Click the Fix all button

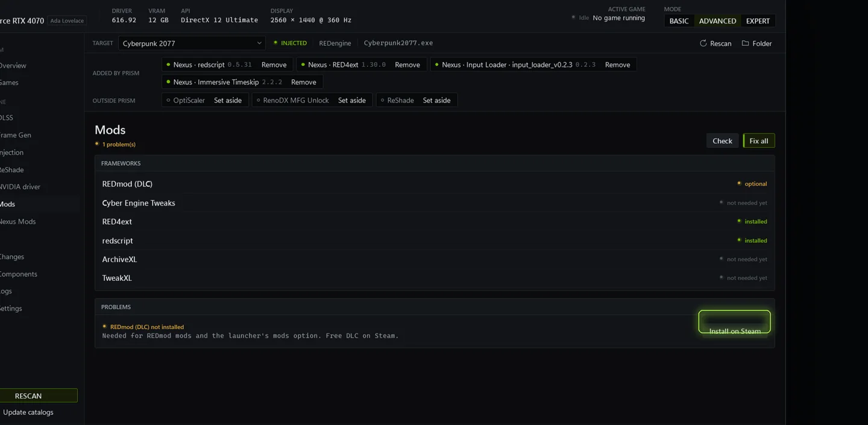click(x=759, y=140)
